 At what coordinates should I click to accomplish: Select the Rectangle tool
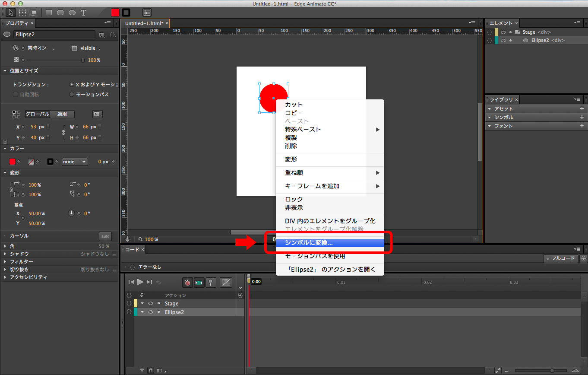tap(49, 13)
